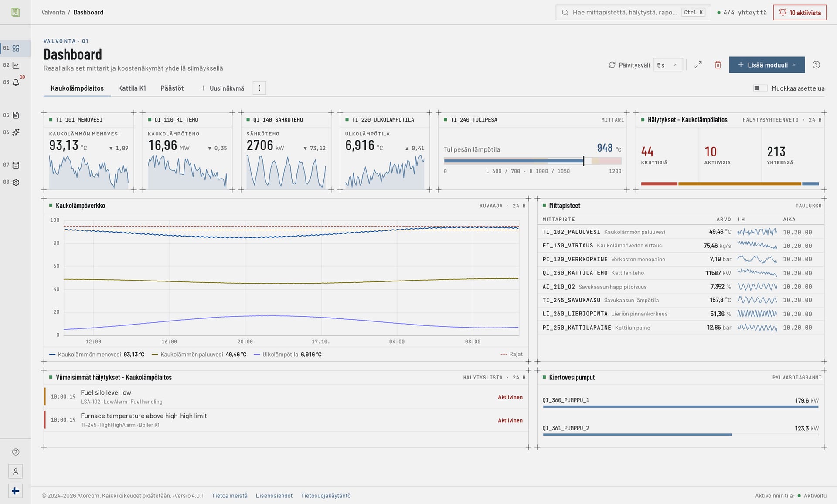Click the Finnish flag language icon
Image resolution: width=837 pixels, height=504 pixels.
coord(16,491)
